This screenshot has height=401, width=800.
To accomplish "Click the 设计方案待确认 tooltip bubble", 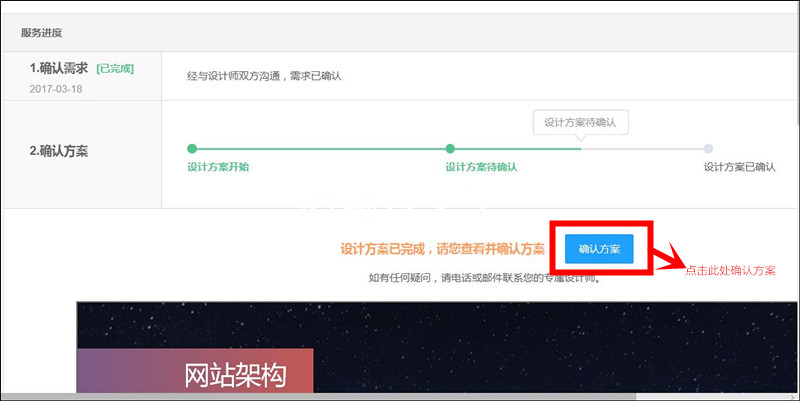I will [581, 122].
